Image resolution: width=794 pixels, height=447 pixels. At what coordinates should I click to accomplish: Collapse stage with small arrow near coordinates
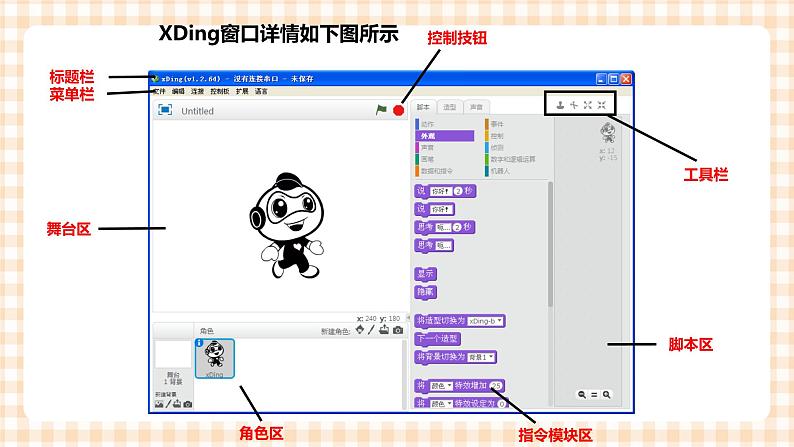pos(409,317)
